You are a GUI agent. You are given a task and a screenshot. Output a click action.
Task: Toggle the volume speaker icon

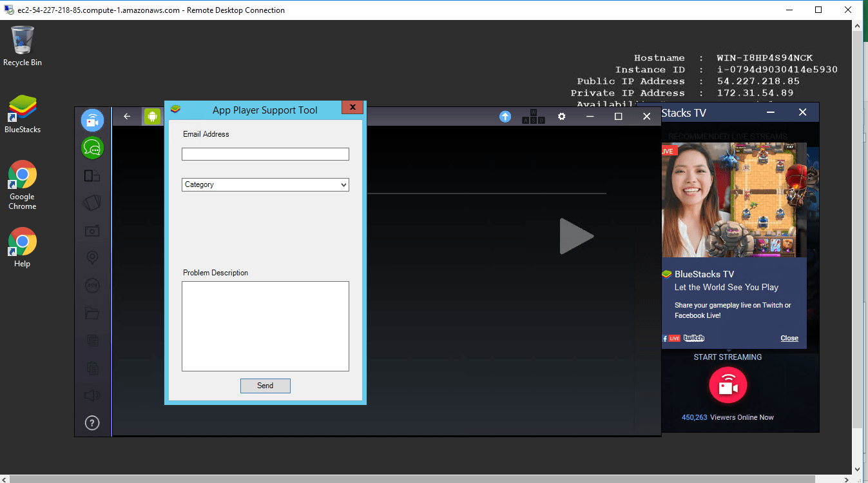[92, 395]
